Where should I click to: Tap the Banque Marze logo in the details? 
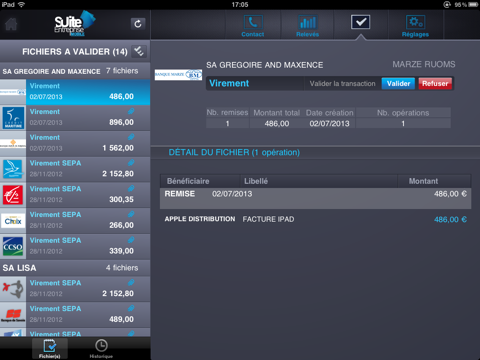(178, 75)
